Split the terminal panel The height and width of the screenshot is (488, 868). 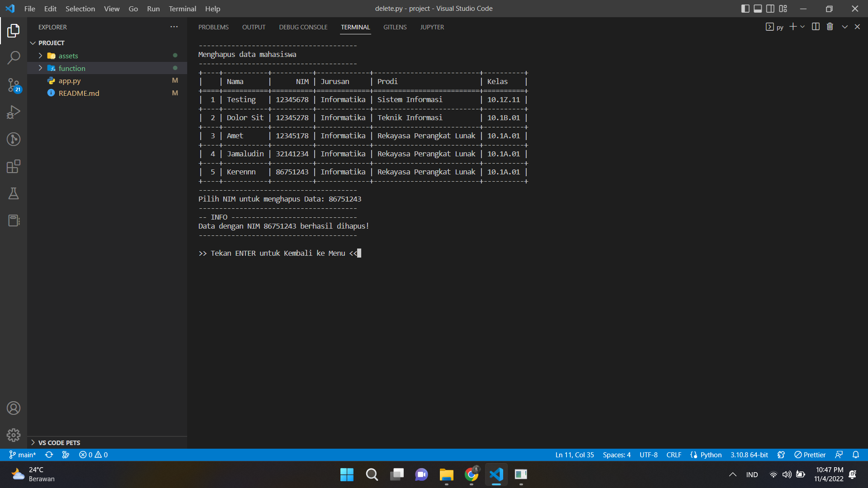[816, 27]
